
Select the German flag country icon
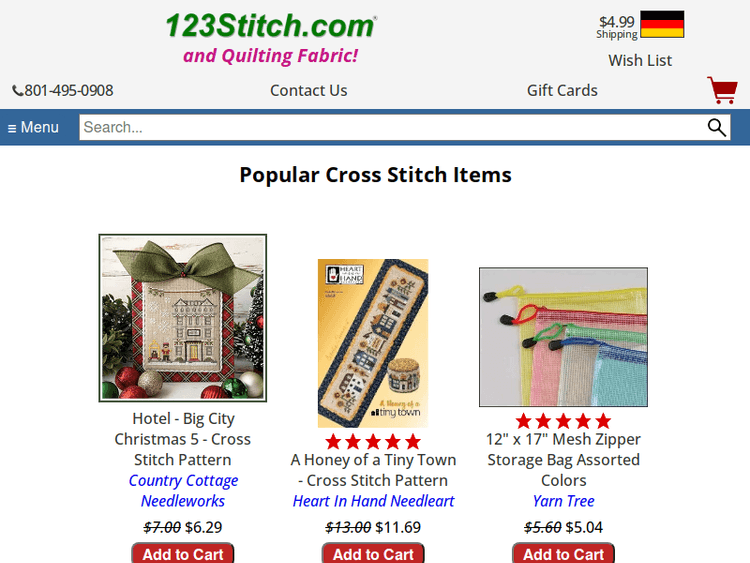pos(662,24)
